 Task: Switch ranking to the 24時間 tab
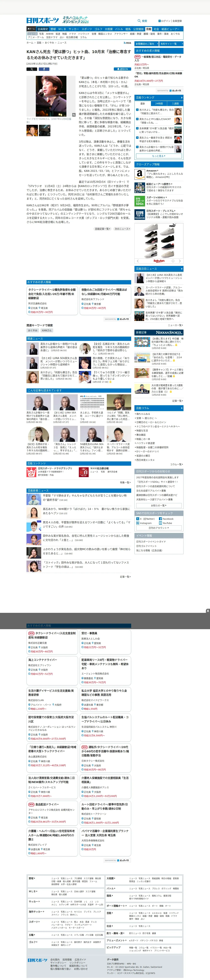[x=159, y=104]
